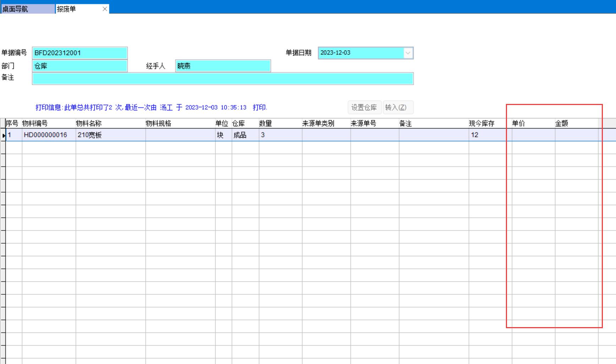Click the 设置仓库 button
Screen dimensions: 616x364
pyautogui.click(x=364, y=107)
